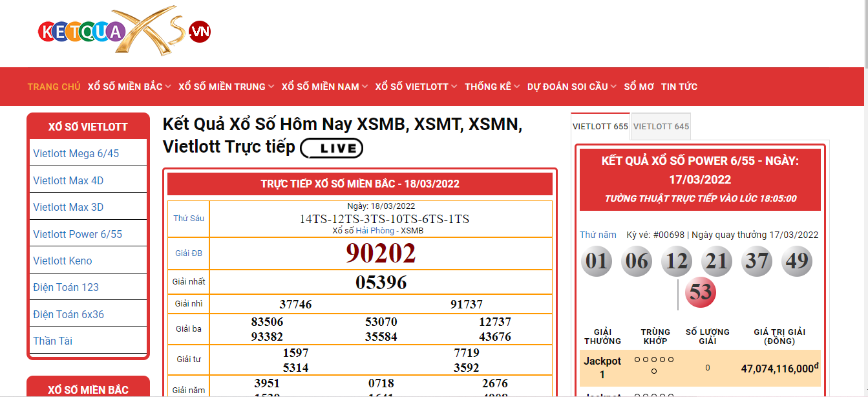The height and width of the screenshot is (397, 868).
Task: Click the first prize number 05396
Action: click(381, 283)
